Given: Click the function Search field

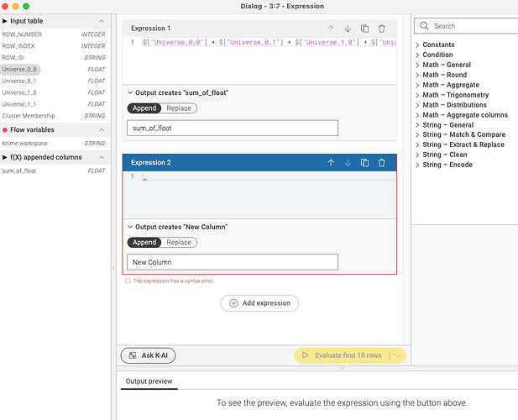Looking at the screenshot, I should (466, 26).
